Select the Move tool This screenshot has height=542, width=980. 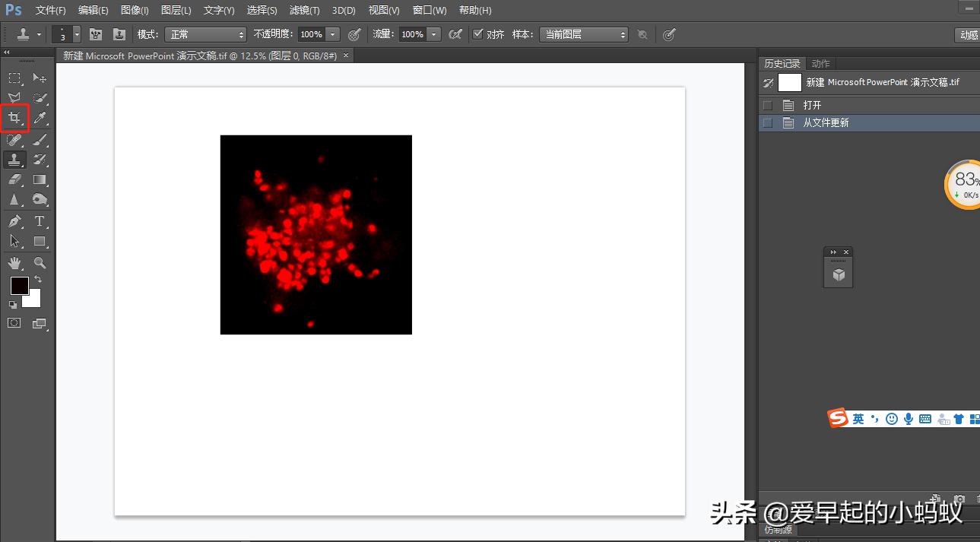pyautogui.click(x=40, y=78)
